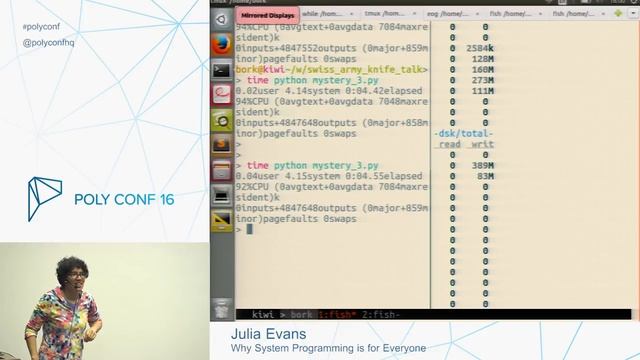Click the 'bork@kiwi~/w/swiss_army_knife_talk>' prompt line

point(331,69)
